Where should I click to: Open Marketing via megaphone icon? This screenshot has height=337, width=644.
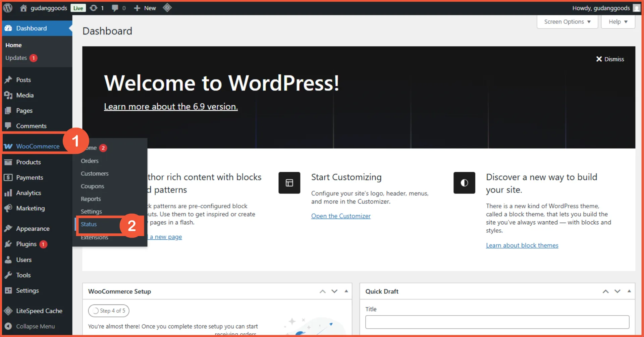[x=9, y=208]
